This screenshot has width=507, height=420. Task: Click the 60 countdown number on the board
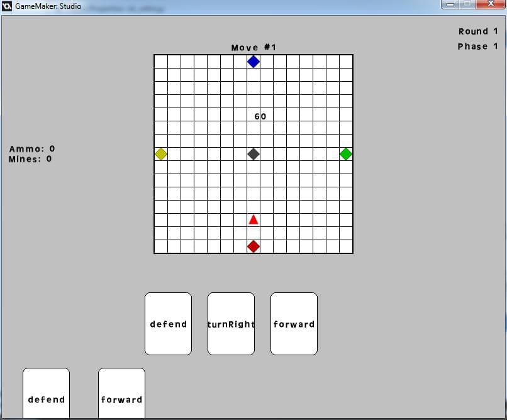[x=260, y=116]
